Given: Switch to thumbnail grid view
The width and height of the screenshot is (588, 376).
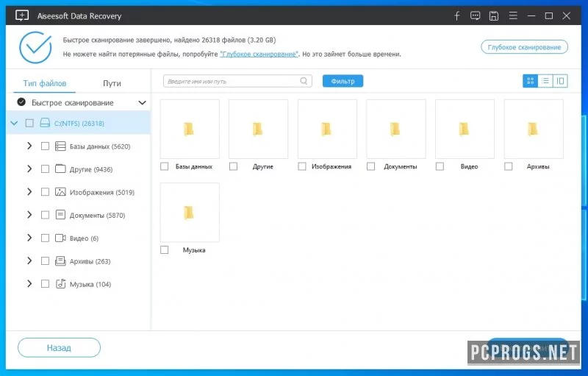Looking at the screenshot, I should 530,81.
